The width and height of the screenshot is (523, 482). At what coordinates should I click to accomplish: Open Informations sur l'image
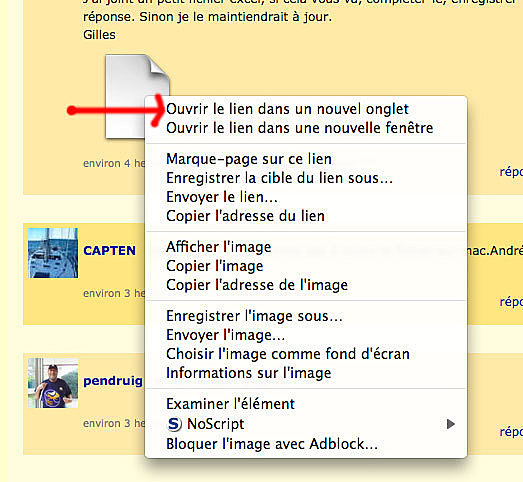tap(306, 373)
